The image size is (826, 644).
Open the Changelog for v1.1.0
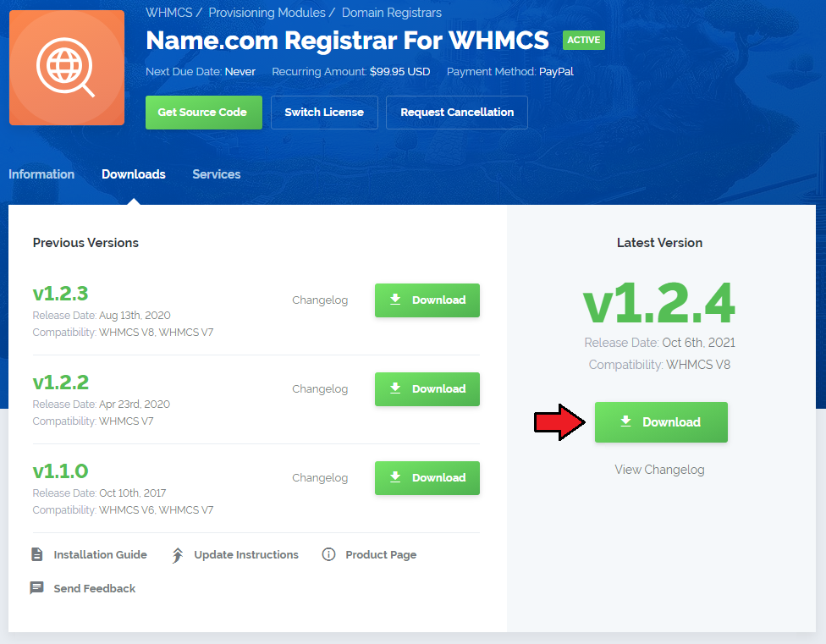[x=320, y=478]
